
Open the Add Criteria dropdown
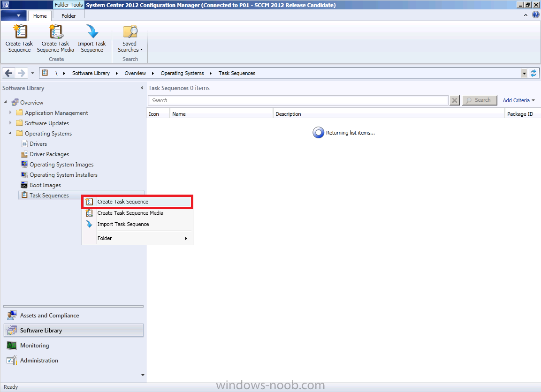518,100
